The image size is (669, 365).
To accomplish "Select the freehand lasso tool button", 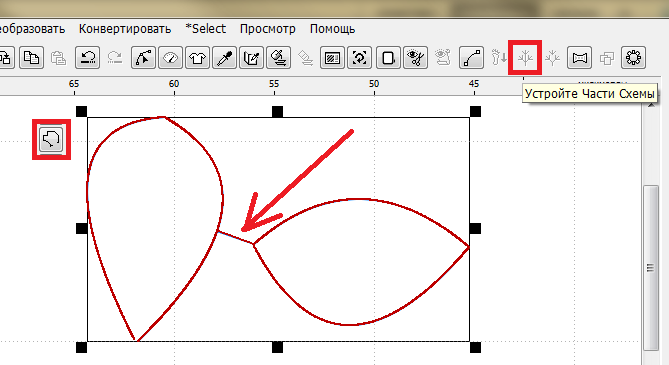I will pos(51,139).
